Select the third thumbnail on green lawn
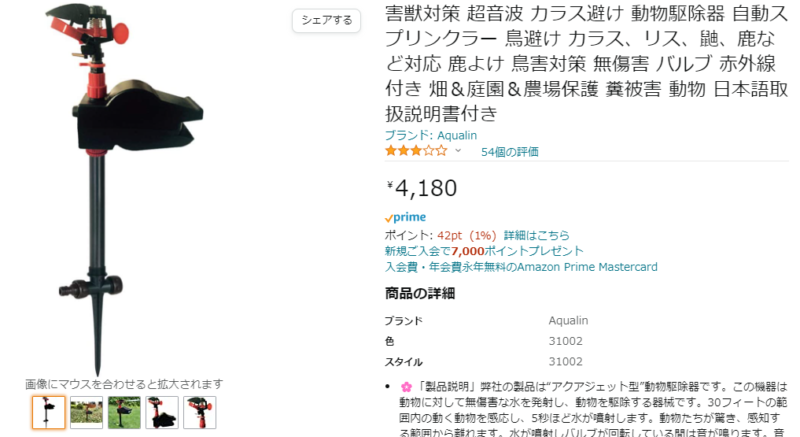800x437 pixels. 124,412
